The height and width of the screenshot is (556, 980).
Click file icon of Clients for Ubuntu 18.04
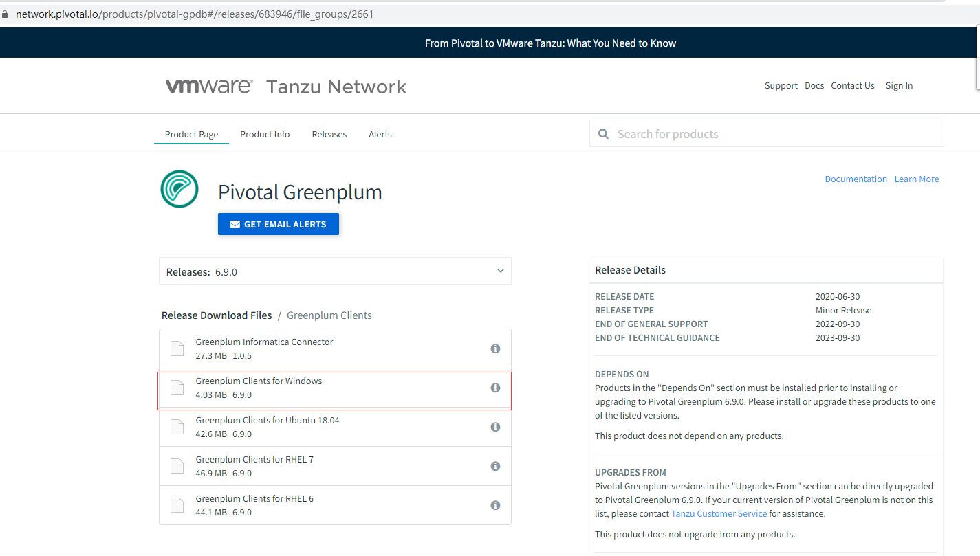coord(177,427)
